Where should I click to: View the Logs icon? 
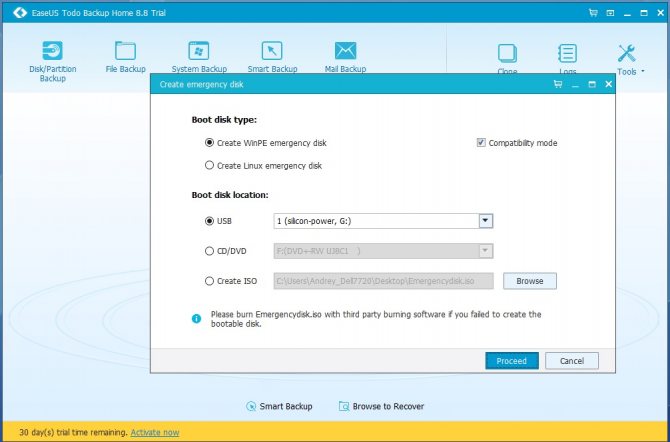567,53
